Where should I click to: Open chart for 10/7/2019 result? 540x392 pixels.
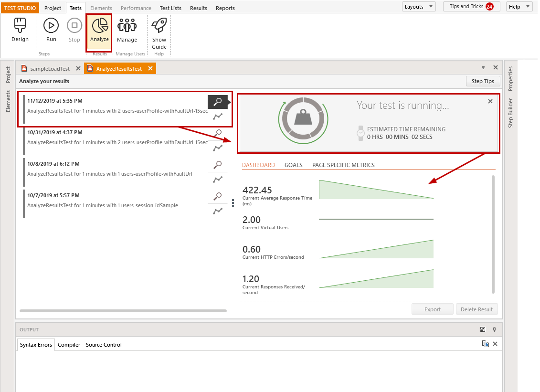pos(218,211)
